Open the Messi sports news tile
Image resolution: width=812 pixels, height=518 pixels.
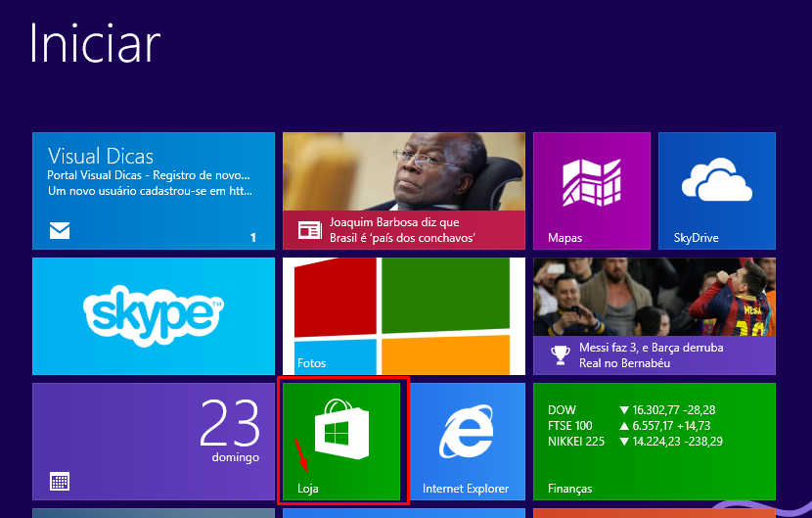pos(654,316)
